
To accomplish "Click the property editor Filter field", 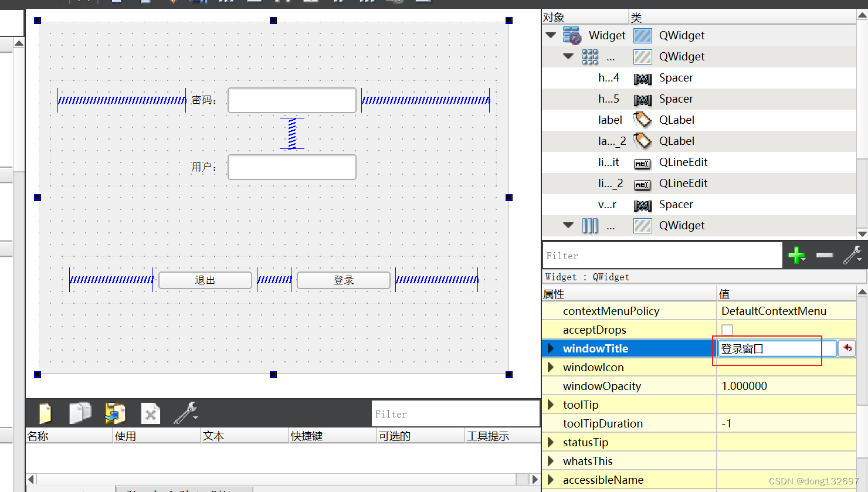I will [x=663, y=256].
